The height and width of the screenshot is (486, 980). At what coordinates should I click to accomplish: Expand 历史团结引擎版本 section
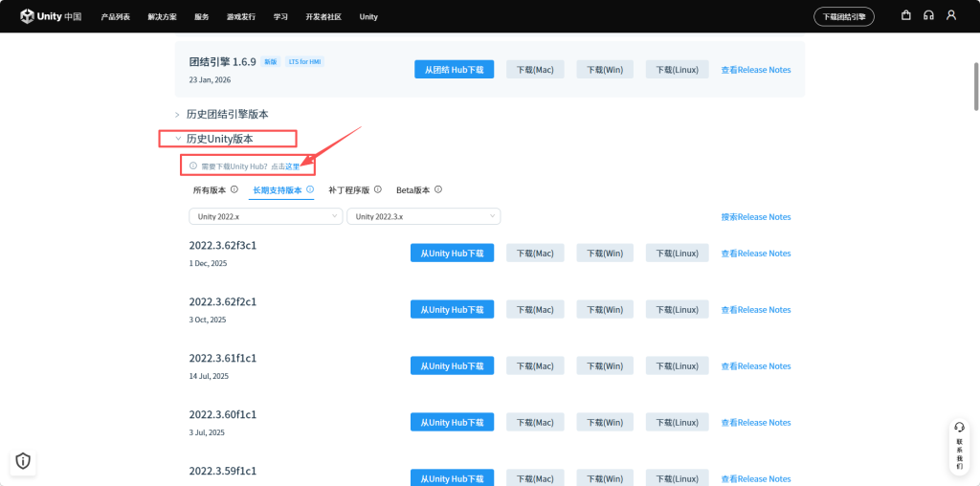222,114
